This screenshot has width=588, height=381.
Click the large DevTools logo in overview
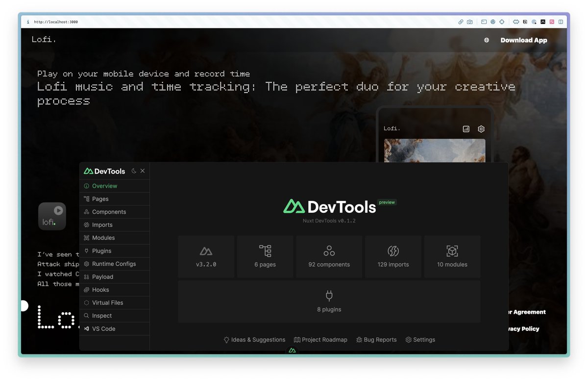pyautogui.click(x=330, y=206)
